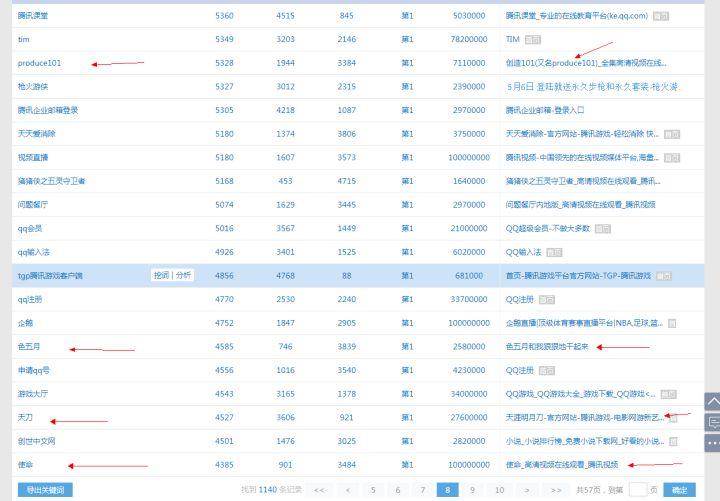This screenshot has width=720, height=501.
Task: Go to page 5
Action: tap(373, 490)
